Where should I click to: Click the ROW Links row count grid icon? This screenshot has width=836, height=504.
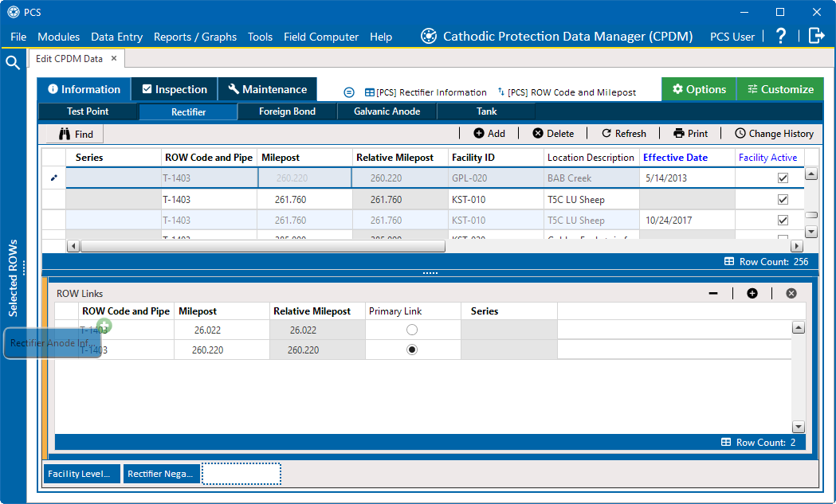[726, 442]
